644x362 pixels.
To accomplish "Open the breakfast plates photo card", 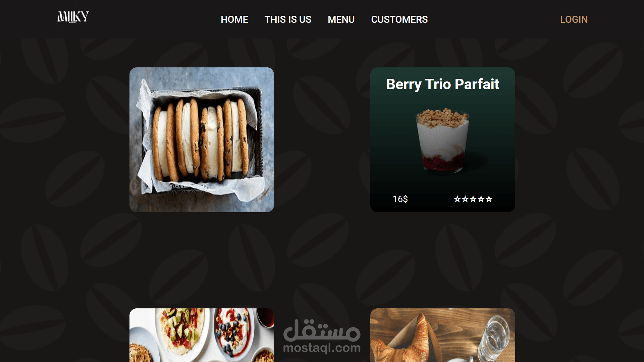I will [x=202, y=335].
